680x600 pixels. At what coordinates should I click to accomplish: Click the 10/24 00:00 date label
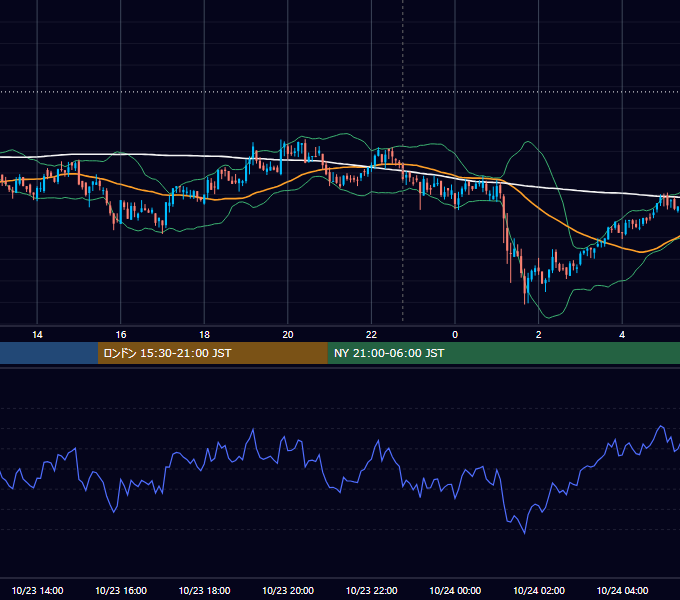[x=455, y=590]
